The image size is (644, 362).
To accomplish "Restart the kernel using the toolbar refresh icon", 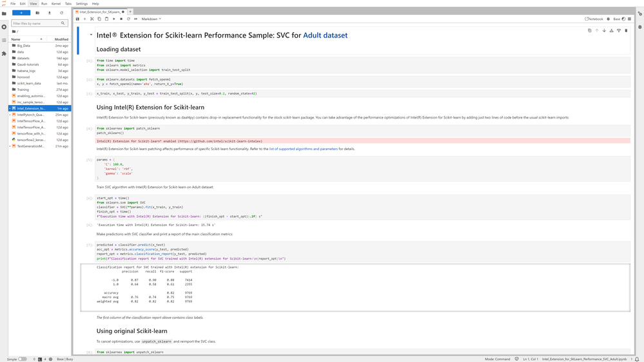I will click(x=128, y=19).
